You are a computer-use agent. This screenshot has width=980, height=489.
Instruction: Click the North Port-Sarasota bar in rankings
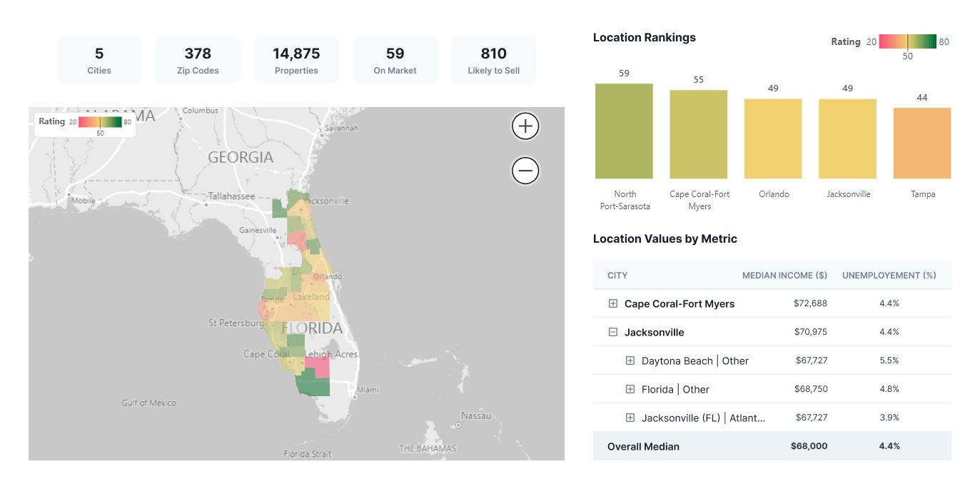click(624, 131)
